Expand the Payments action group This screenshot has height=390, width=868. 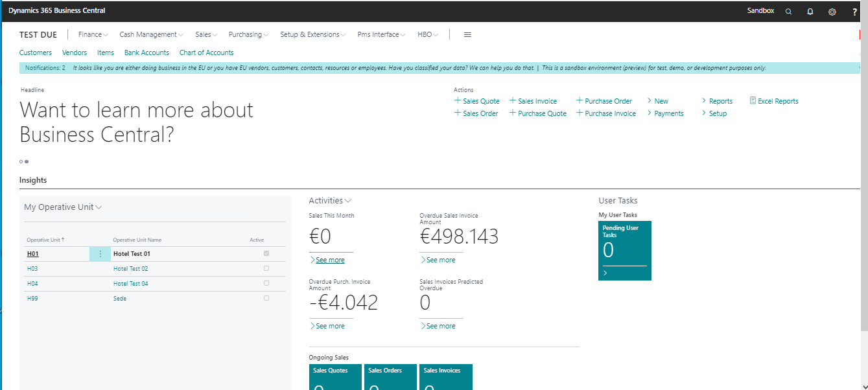(x=666, y=113)
